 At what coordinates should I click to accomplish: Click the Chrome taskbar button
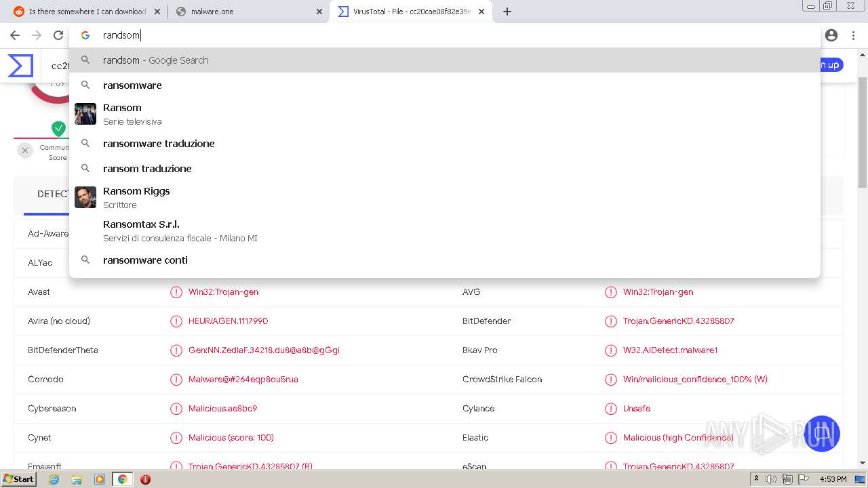pyautogui.click(x=122, y=479)
